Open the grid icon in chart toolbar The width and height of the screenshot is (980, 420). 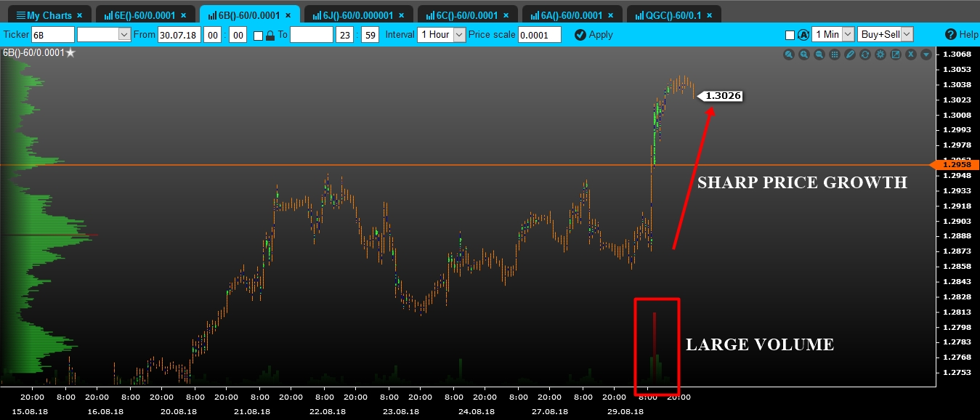(835, 54)
